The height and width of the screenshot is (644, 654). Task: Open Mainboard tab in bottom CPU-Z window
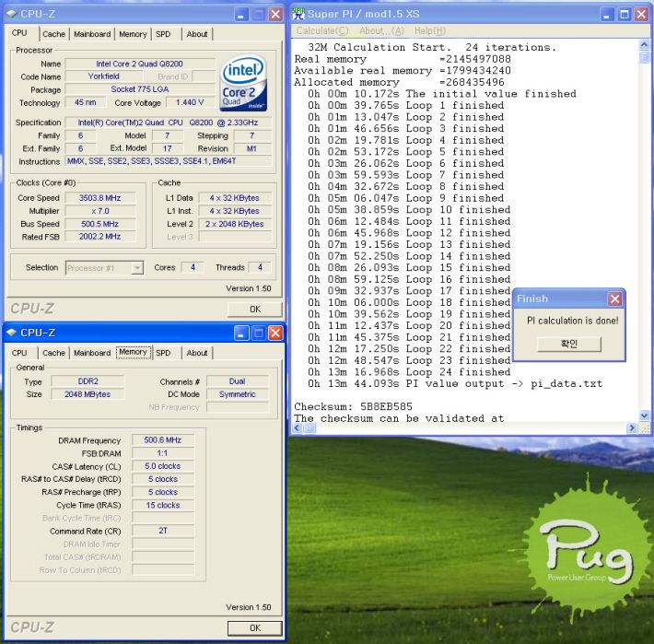tap(92, 353)
